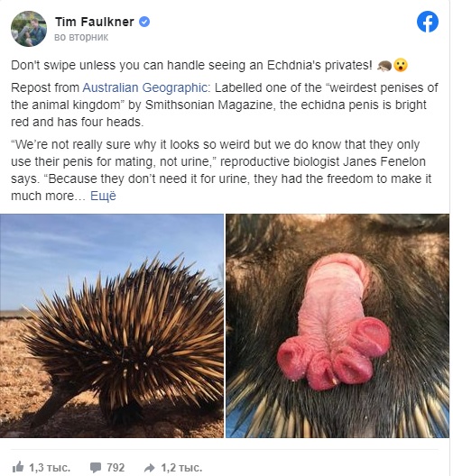This screenshot has height=476, width=453.
Task: Click the blue verified badge
Action: 144,22
